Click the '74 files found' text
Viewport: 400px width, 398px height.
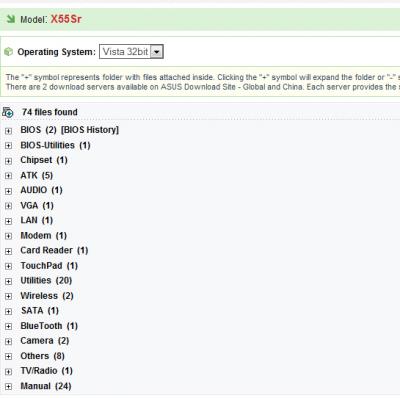click(x=50, y=112)
